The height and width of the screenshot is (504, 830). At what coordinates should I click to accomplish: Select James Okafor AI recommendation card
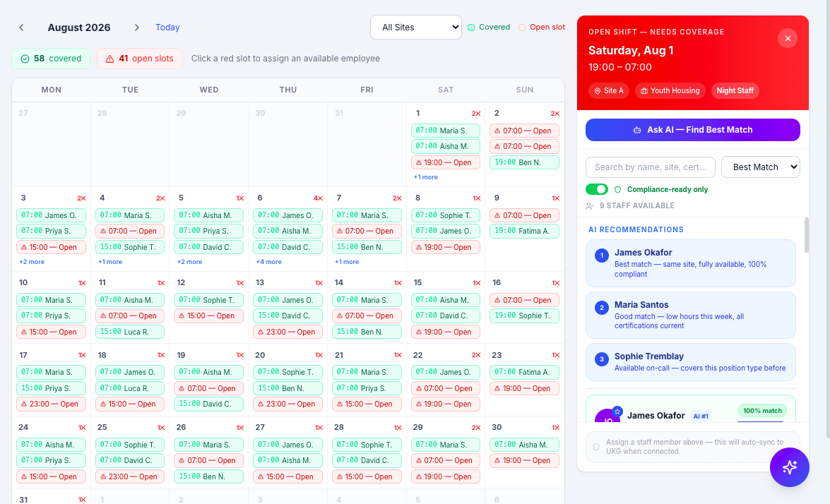pos(690,263)
